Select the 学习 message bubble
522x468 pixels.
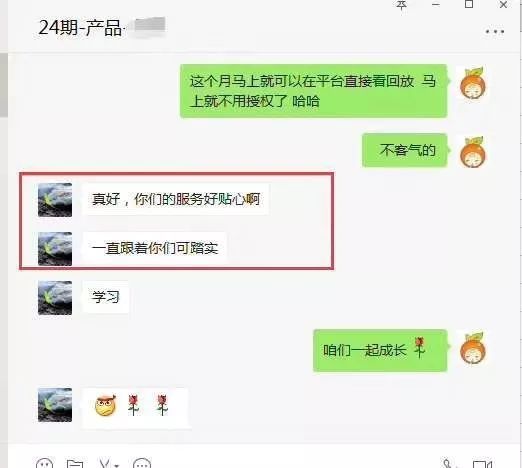(105, 297)
